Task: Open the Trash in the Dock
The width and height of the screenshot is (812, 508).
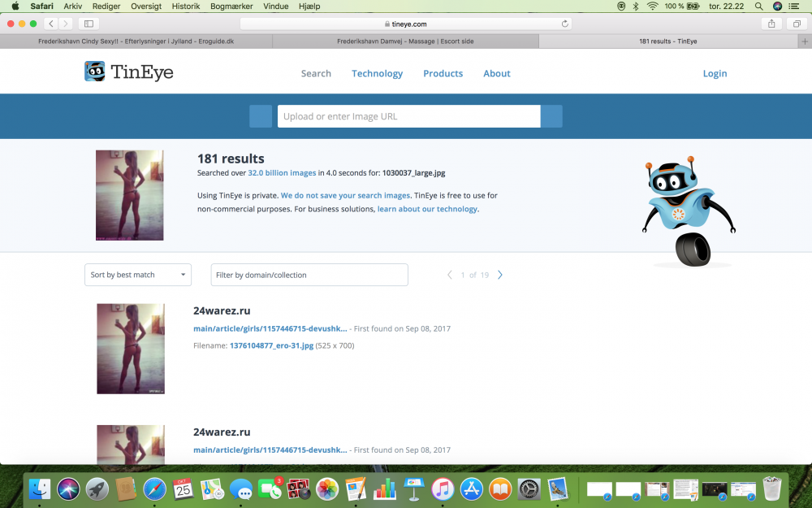Action: [x=772, y=488]
